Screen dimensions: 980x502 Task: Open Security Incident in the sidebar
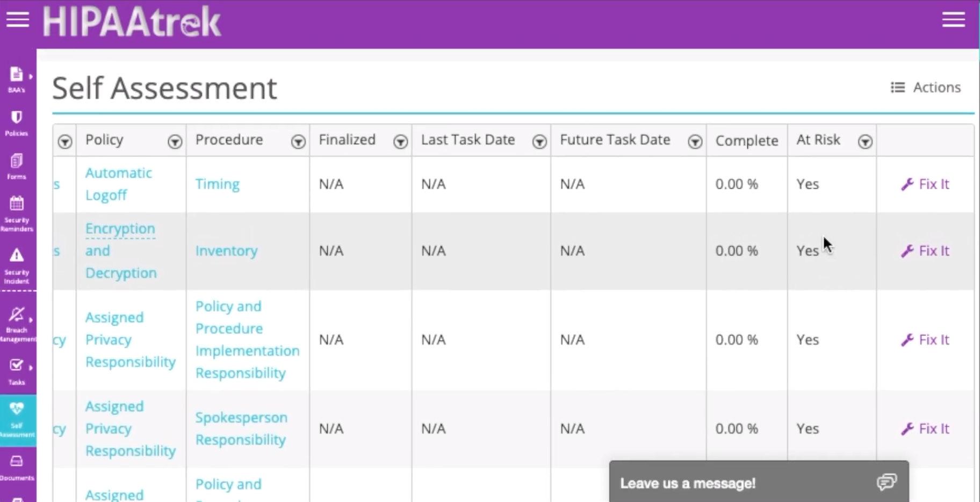pos(17,266)
